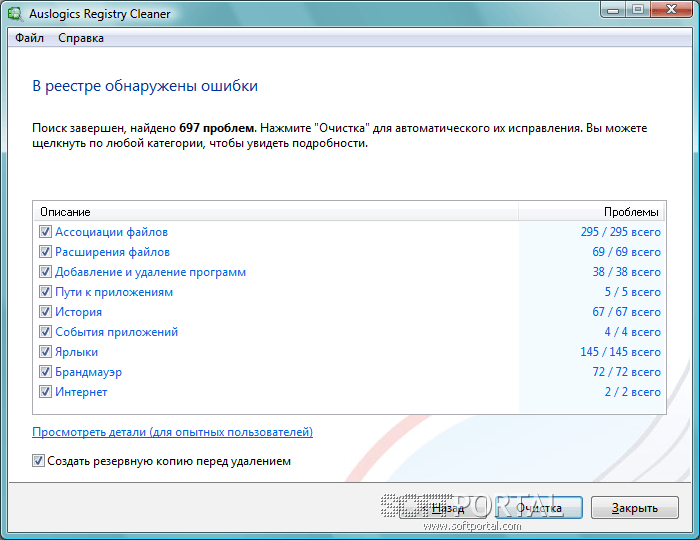Click the 295 / 295 всего count
The height and width of the screenshot is (540, 700).
click(621, 232)
